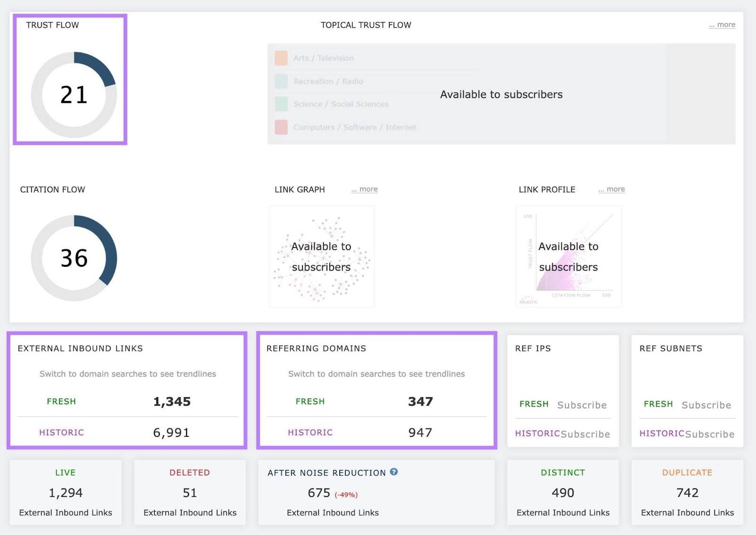
Task: Click the LINK GRAPH heading
Action: [x=300, y=189]
